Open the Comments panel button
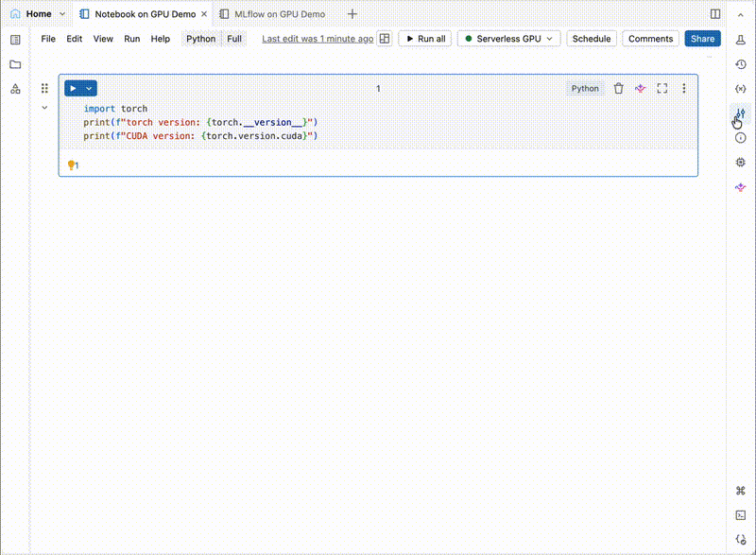Viewport: 756px width, 555px height. coord(650,39)
